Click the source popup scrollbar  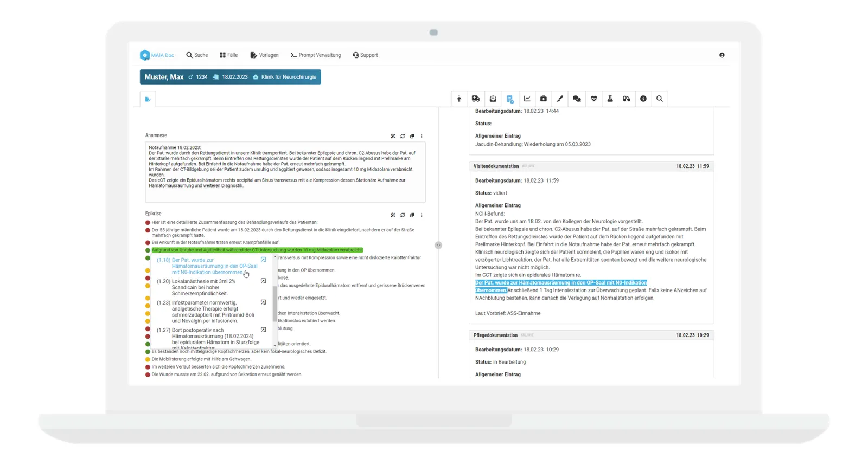tap(275, 303)
